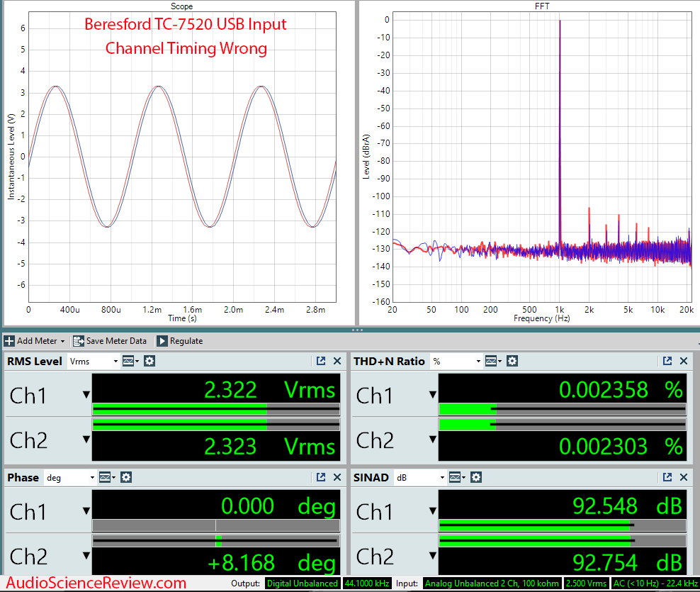Click the FFT Frequency (Hz) axis label

click(x=541, y=318)
